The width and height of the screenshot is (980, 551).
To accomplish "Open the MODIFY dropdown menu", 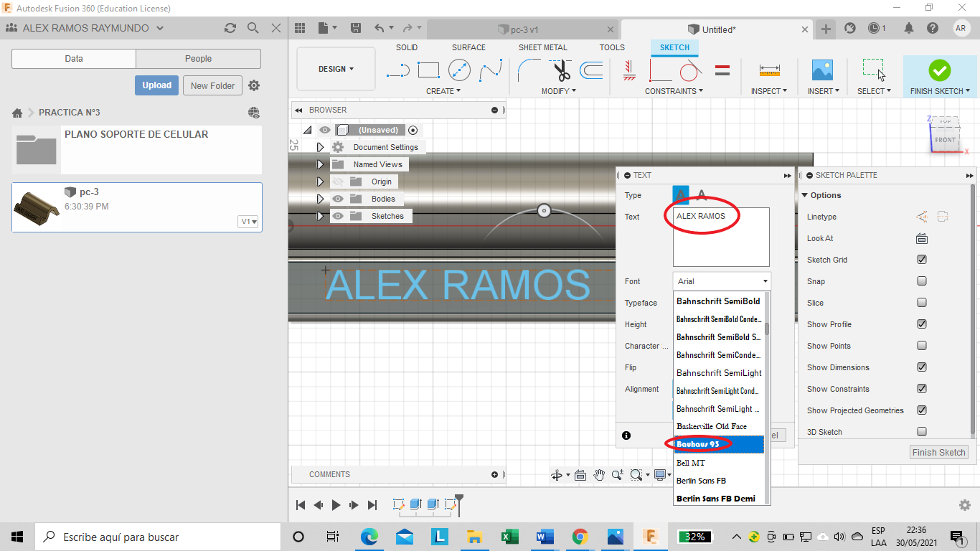I will coord(560,91).
